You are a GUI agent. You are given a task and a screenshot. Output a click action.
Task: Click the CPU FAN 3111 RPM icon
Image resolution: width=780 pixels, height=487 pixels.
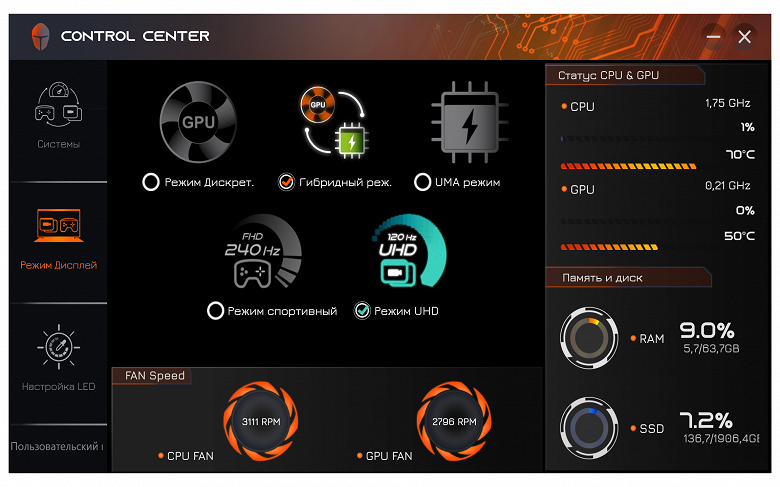261,421
